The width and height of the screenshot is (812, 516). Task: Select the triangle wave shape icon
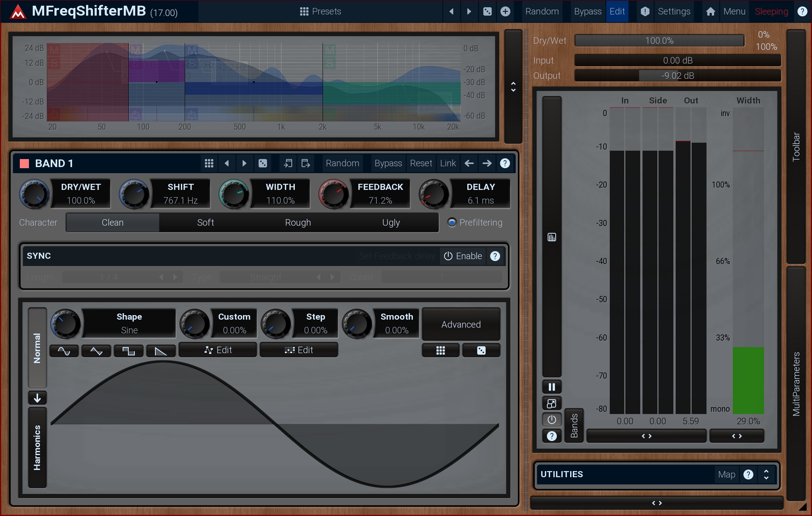pos(96,351)
